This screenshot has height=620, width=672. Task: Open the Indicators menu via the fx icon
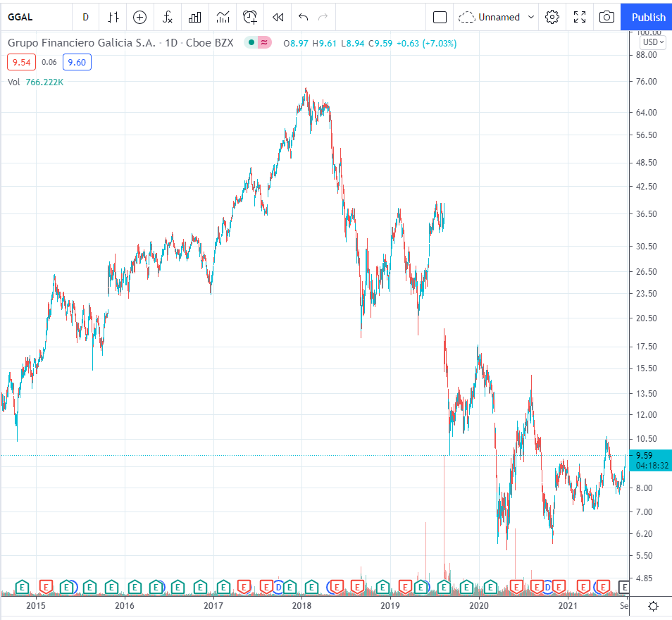pyautogui.click(x=167, y=17)
